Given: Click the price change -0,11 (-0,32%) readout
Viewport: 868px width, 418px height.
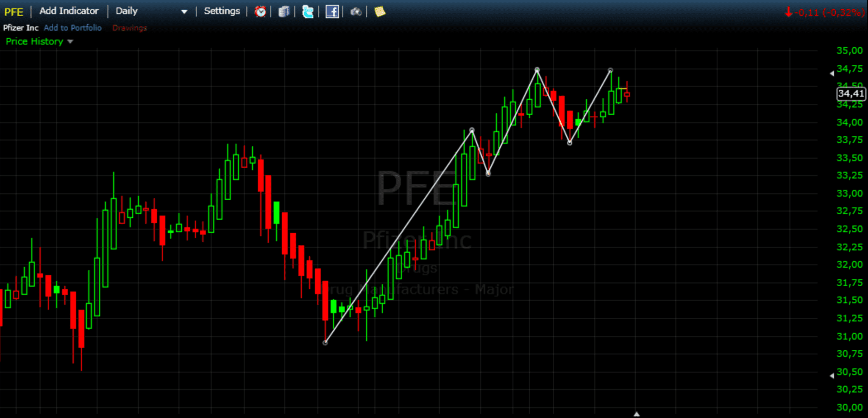Looking at the screenshot, I should tap(824, 12).
